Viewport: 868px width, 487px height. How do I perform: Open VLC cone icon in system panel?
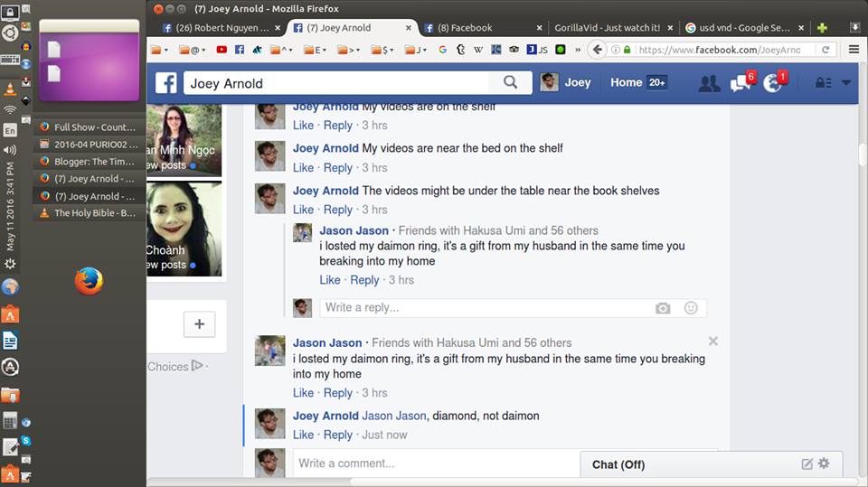pyautogui.click(x=10, y=89)
